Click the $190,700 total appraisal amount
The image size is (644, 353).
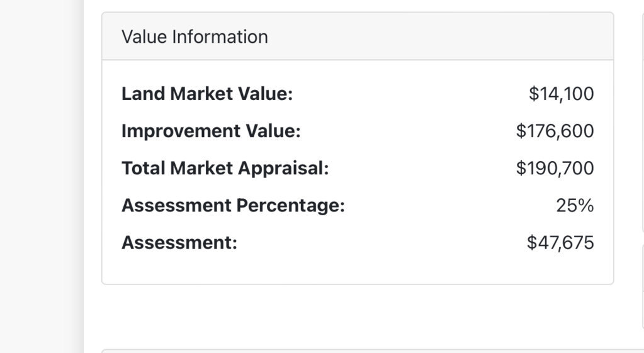(555, 168)
